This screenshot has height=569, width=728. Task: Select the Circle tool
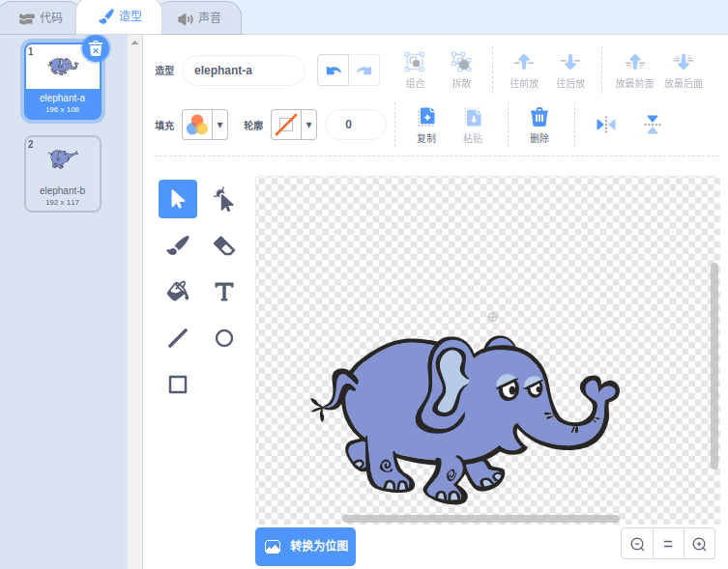point(224,338)
